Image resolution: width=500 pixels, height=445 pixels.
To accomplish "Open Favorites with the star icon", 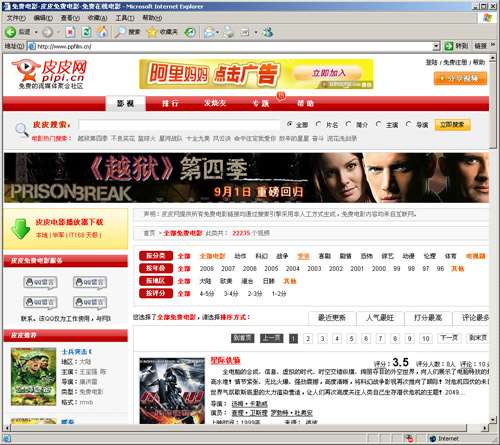I will (152, 32).
